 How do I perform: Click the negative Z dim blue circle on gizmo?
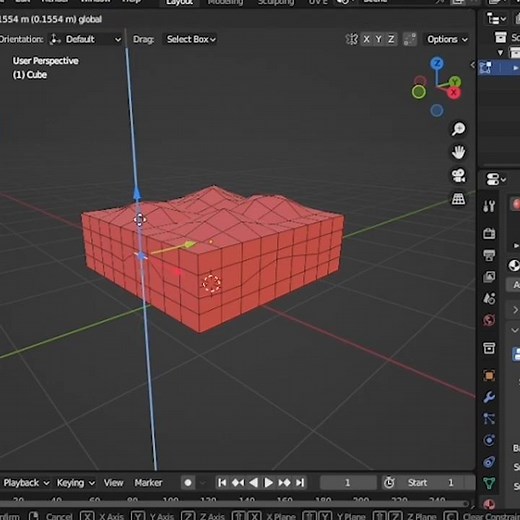(x=437, y=110)
